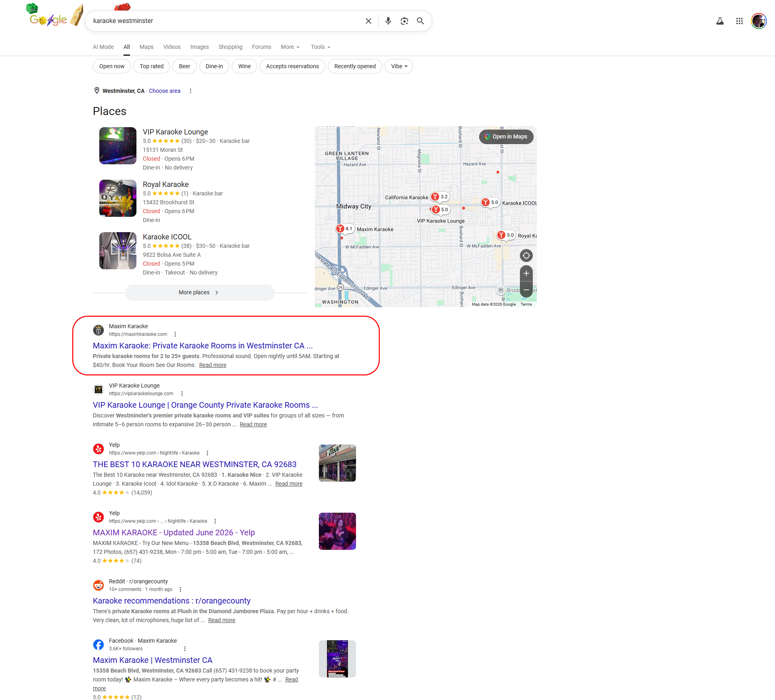Open VIP Karaoke Lounge place thumbnail
775x700 pixels.
pos(118,146)
